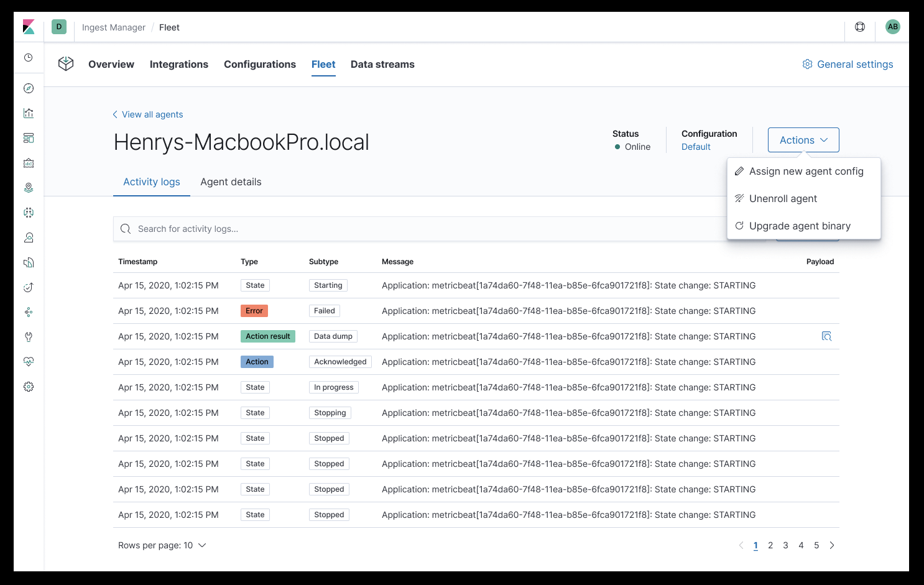Open the Graph icon in sidebar
This screenshot has height=585, width=924.
coord(29,312)
